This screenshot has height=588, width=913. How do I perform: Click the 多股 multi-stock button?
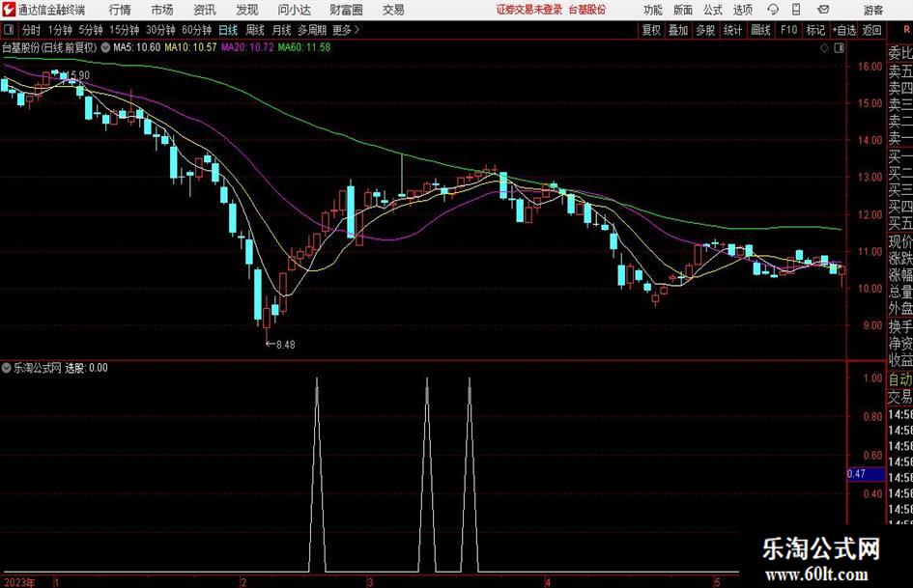click(x=705, y=30)
